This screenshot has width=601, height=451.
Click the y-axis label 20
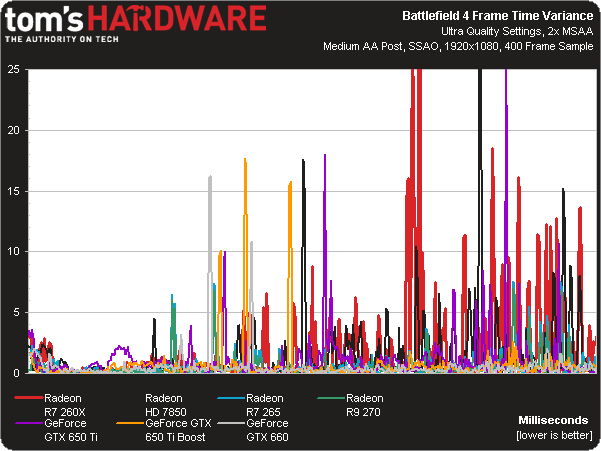13,130
